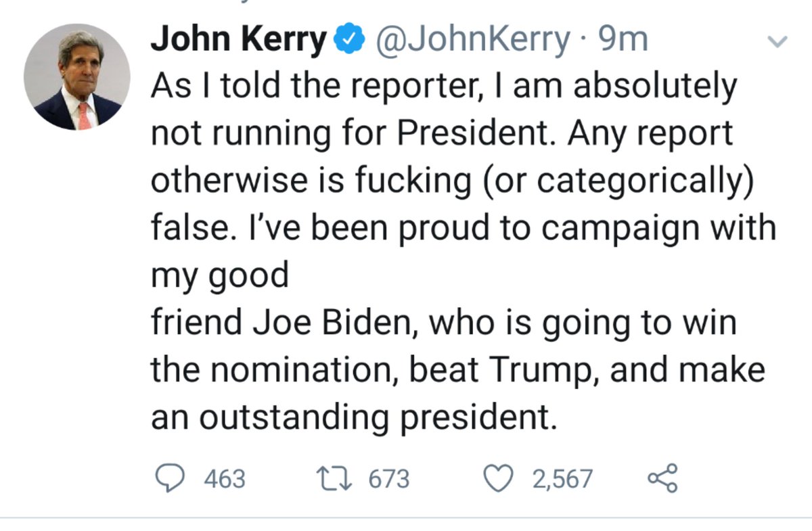
Task: Click the word President in the second line
Action: pos(469,134)
